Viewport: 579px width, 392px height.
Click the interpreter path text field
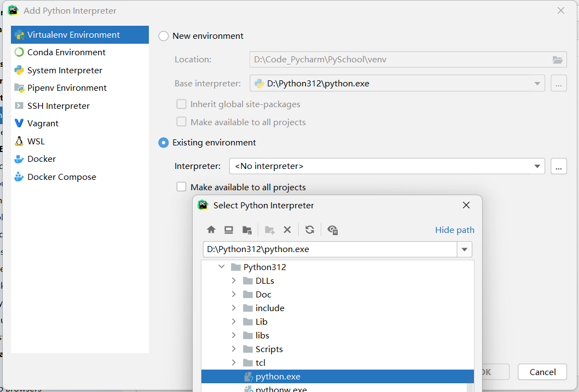tap(329, 249)
